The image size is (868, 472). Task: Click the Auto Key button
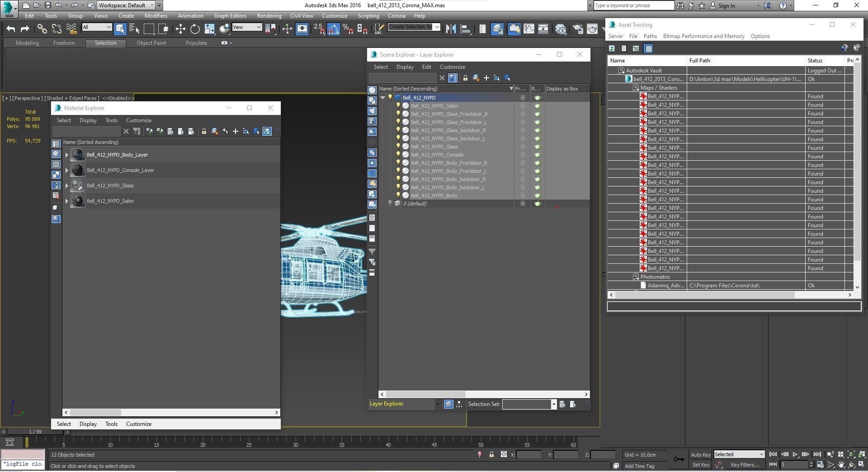pos(700,454)
